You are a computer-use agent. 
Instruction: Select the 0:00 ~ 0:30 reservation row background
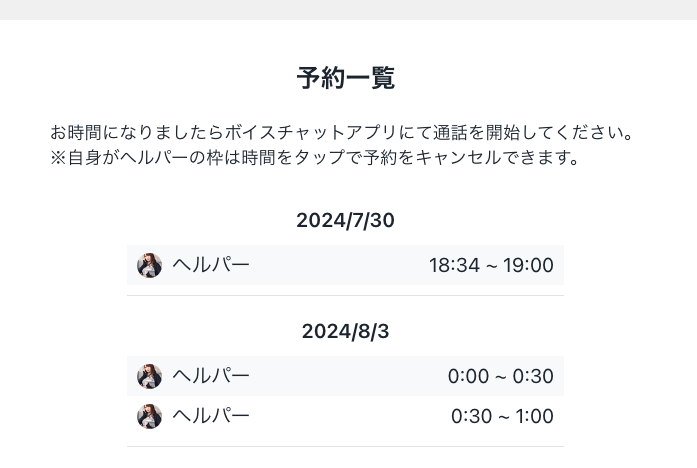(345, 376)
